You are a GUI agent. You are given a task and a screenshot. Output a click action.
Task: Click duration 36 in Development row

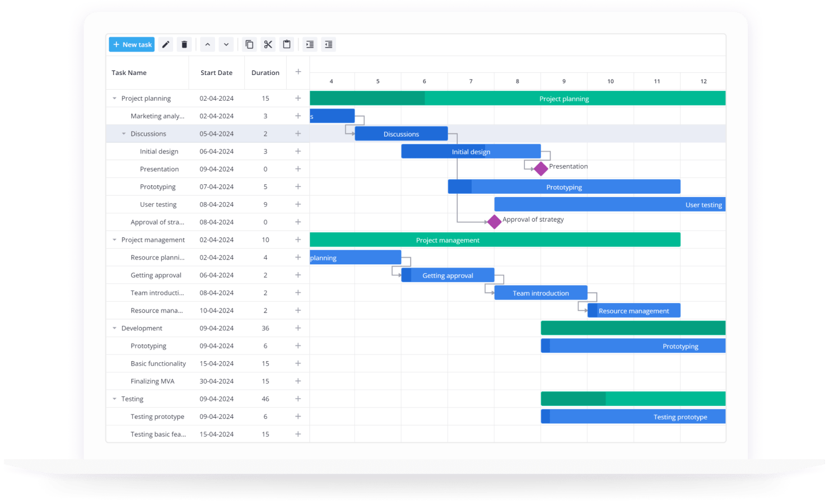pyautogui.click(x=266, y=328)
